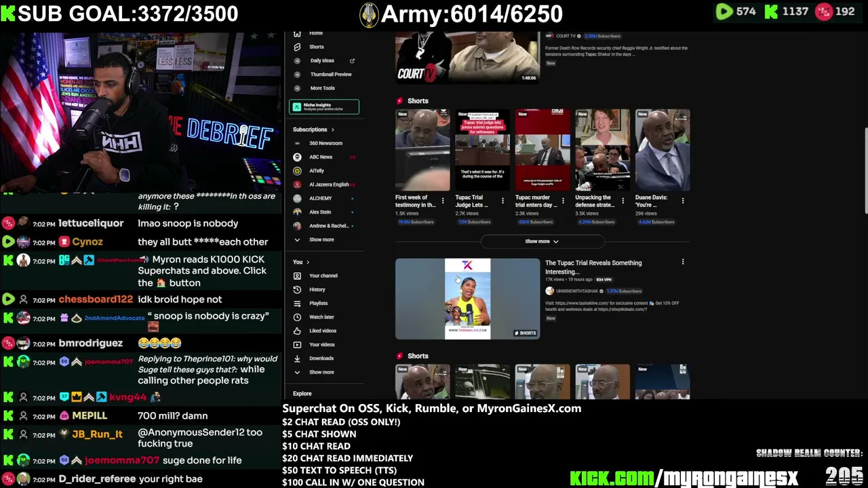Screen dimensions: 868x488
Task: Open ALCHEMY channel avatar
Action: 297,199
